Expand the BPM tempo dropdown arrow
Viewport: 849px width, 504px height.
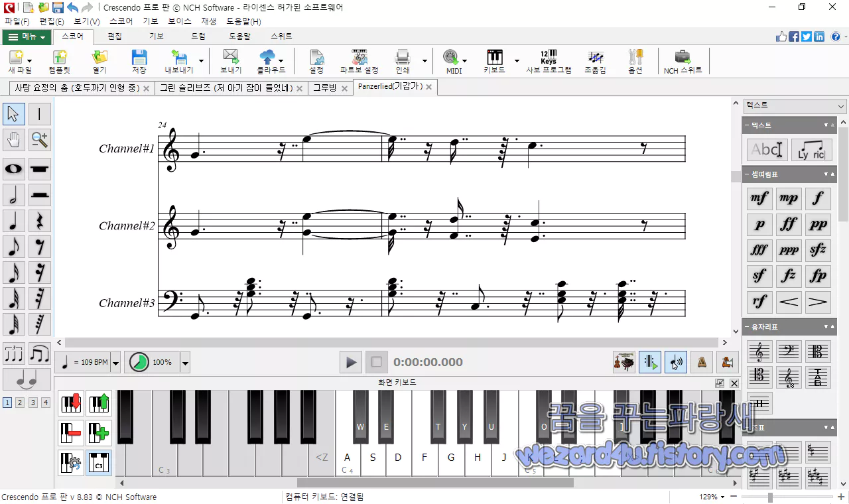click(x=116, y=363)
